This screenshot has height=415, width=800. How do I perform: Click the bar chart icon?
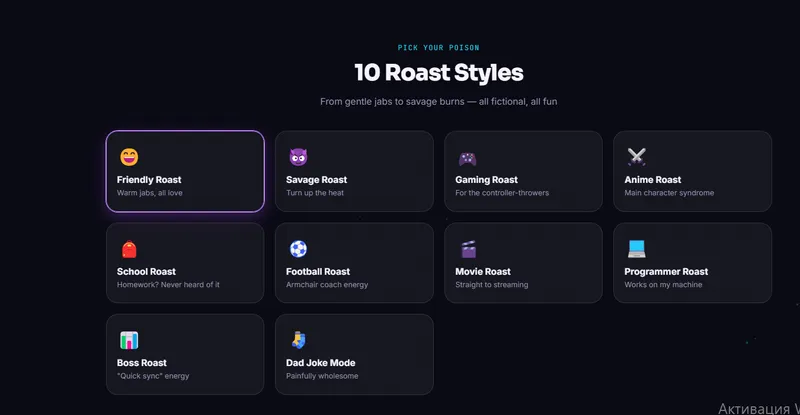(x=129, y=340)
